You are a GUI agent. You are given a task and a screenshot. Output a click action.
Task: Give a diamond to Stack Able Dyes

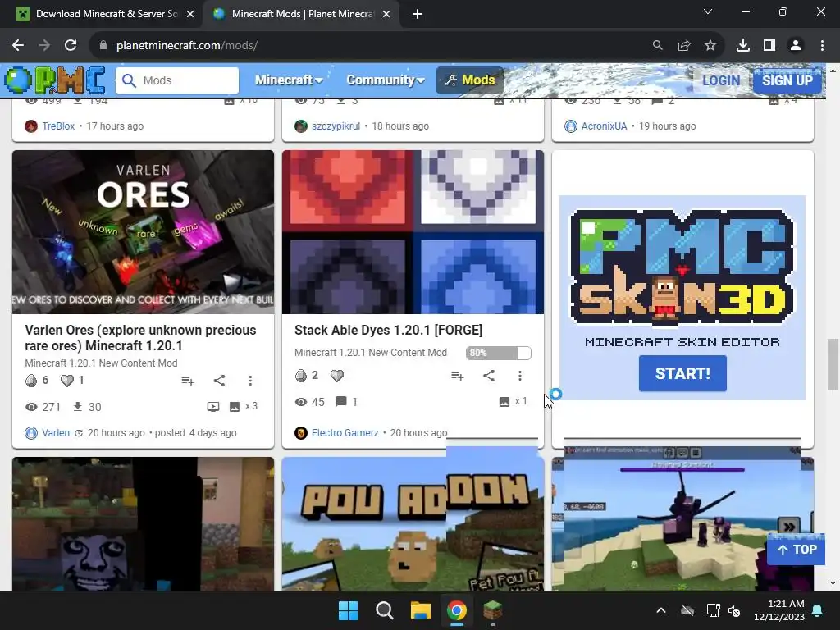tap(301, 376)
